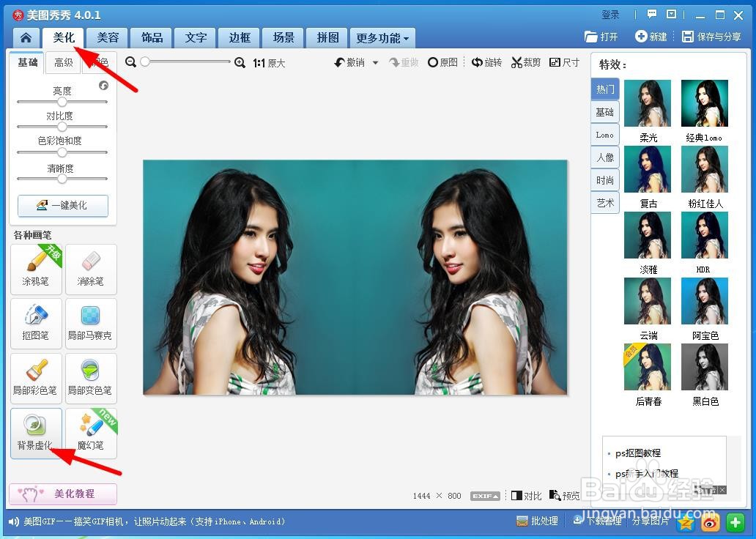The image size is (756, 539).
Task: Switch to the 高级 adjustments tab
Action: point(63,63)
